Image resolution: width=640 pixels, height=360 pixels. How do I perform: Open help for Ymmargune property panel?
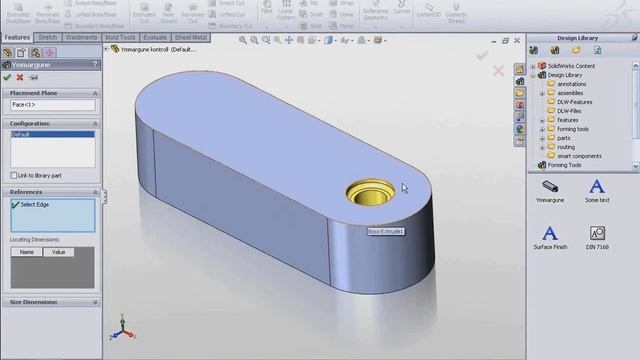pos(95,64)
